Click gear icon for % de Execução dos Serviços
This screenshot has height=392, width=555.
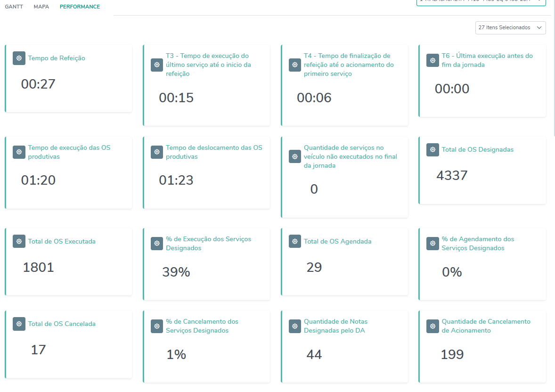tap(157, 244)
